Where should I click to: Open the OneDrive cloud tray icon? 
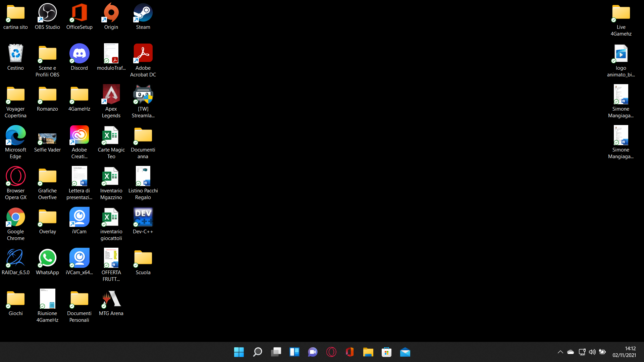coord(570,352)
